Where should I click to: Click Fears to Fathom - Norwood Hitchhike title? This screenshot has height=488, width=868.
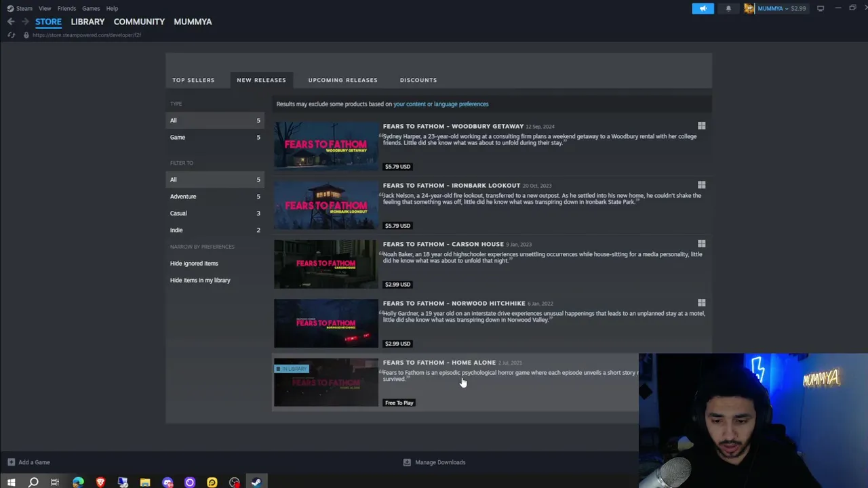[454, 303]
